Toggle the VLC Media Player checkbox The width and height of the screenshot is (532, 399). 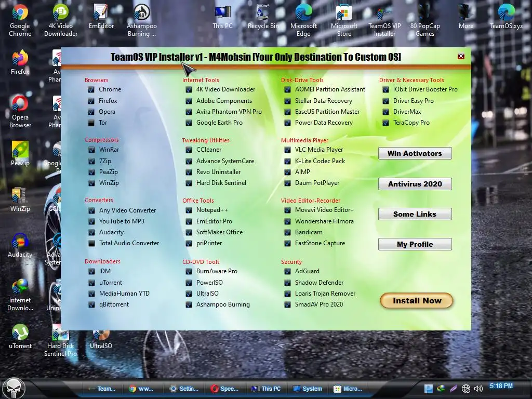287,150
